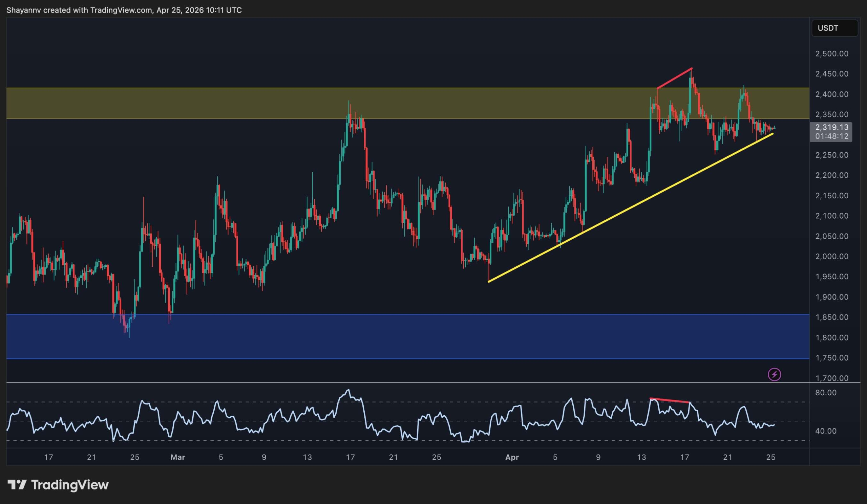The image size is (867, 504).
Task: Click the Apr label on time axis
Action: point(512,457)
